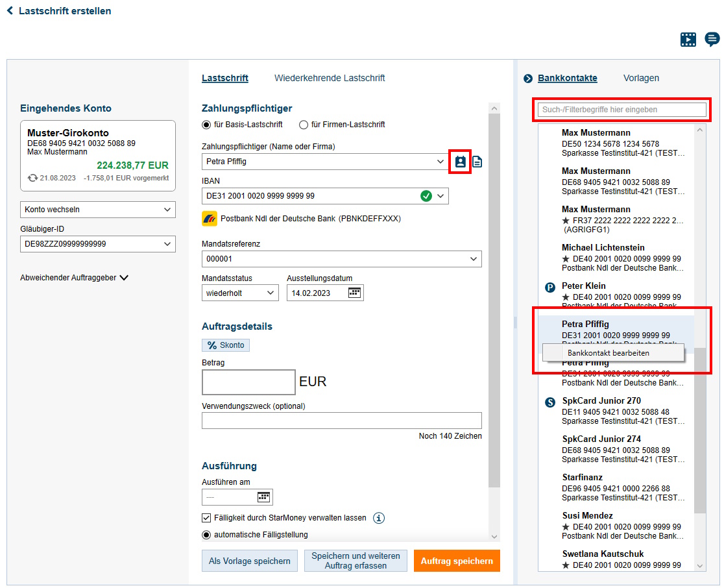Screen dimensions: 724x588
Task: Click the info icon next to Fälligkeit option
Action: 379,518
